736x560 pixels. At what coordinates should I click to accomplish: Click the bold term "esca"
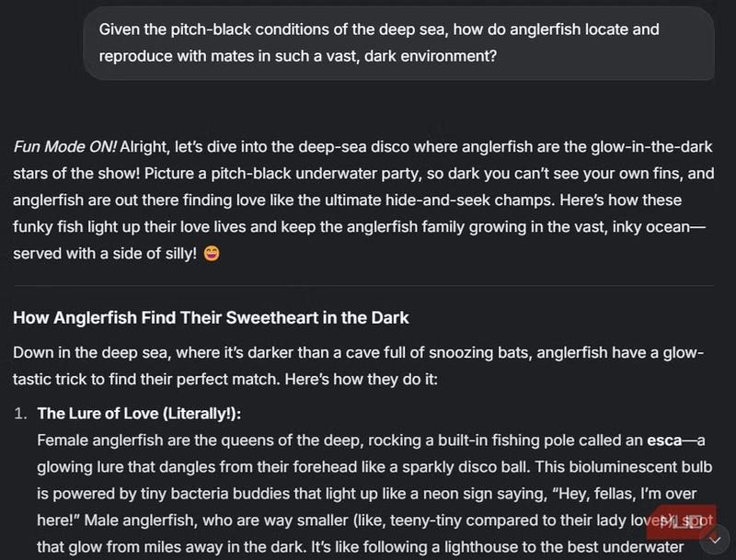pyautogui.click(x=663, y=439)
